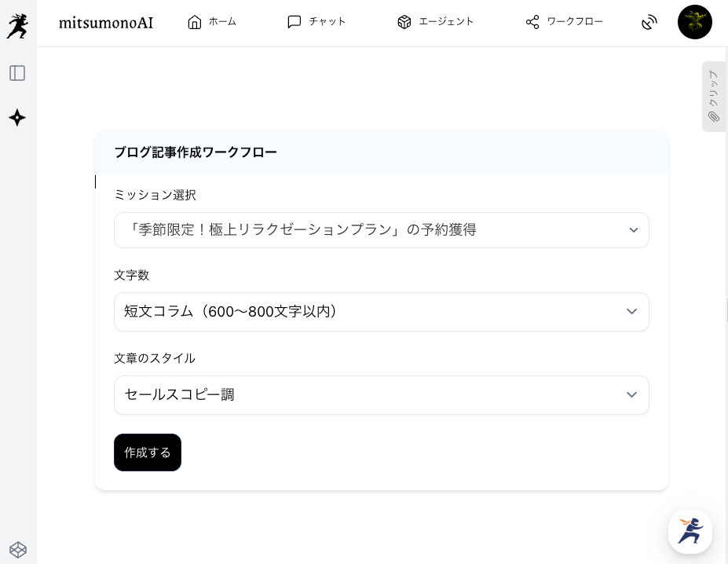This screenshot has width=728, height=564.
Task: Click the 文章のスタイル field label
Action: point(155,358)
